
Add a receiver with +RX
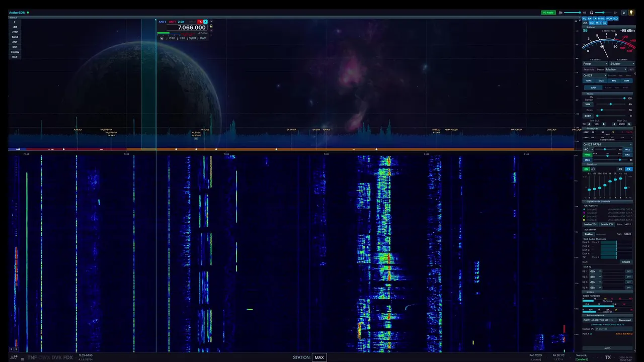click(x=15, y=27)
